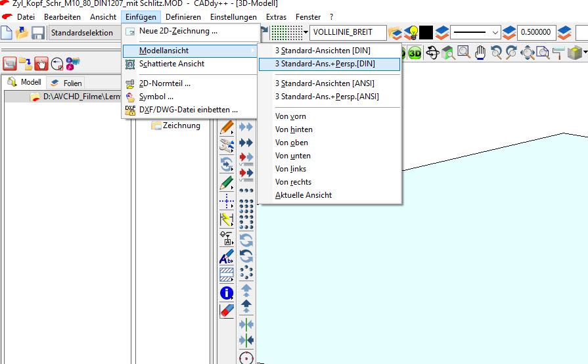Open the Standardselektion dropdown

pos(85,33)
